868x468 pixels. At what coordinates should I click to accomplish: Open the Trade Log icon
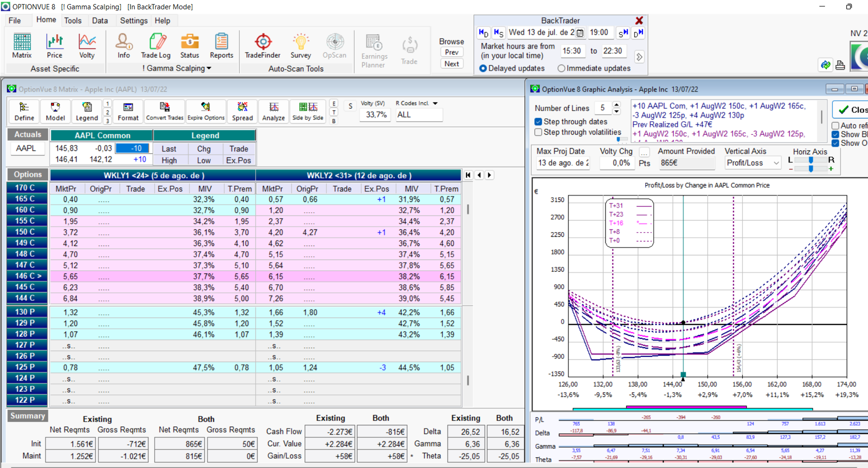[x=156, y=46]
